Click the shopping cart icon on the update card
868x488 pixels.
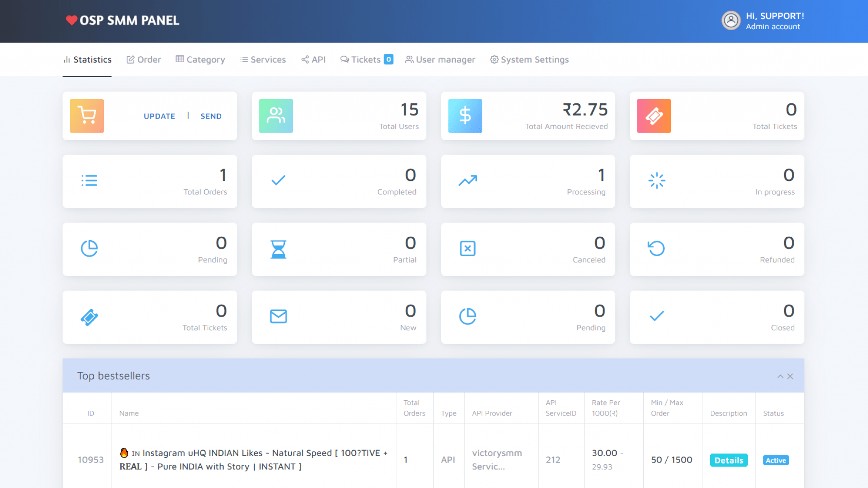click(86, 116)
